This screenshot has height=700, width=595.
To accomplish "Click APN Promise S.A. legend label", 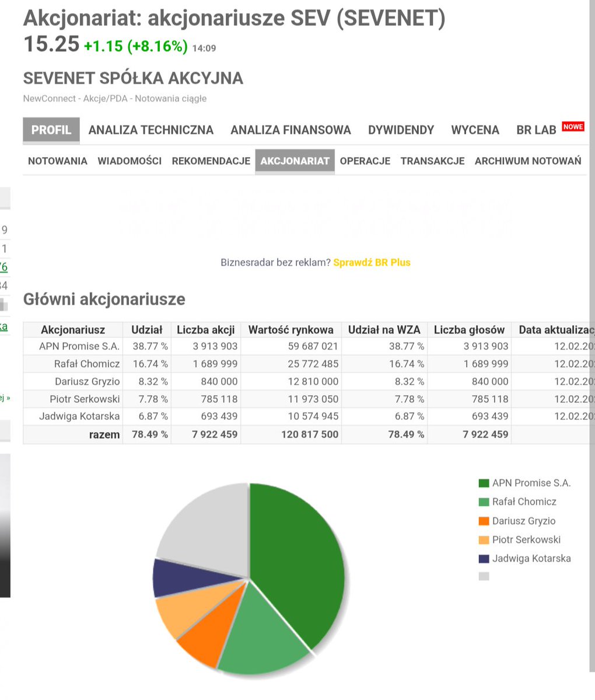I will tap(531, 483).
